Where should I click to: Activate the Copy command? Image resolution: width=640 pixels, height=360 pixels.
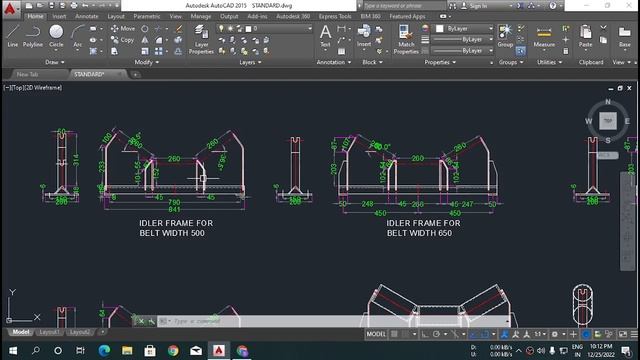(122, 40)
